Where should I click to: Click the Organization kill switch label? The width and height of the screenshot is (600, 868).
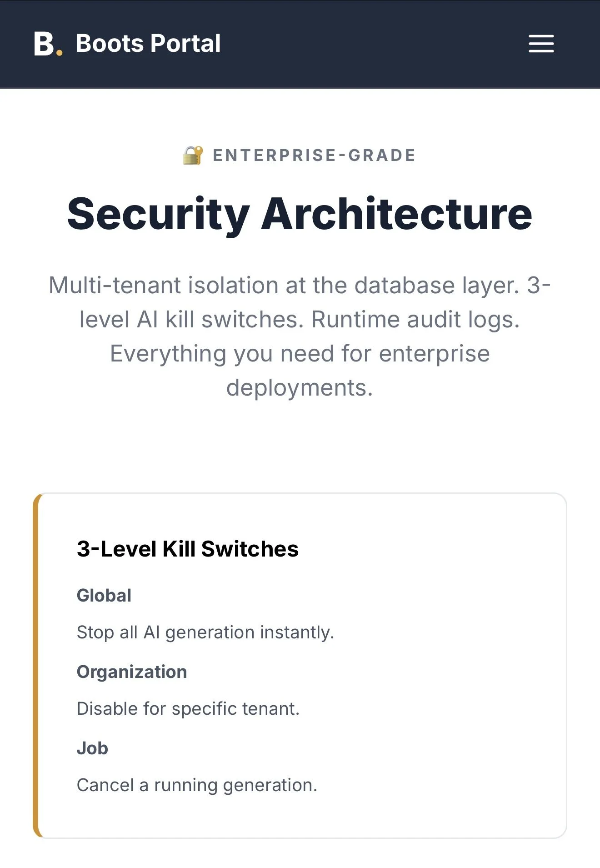[132, 672]
